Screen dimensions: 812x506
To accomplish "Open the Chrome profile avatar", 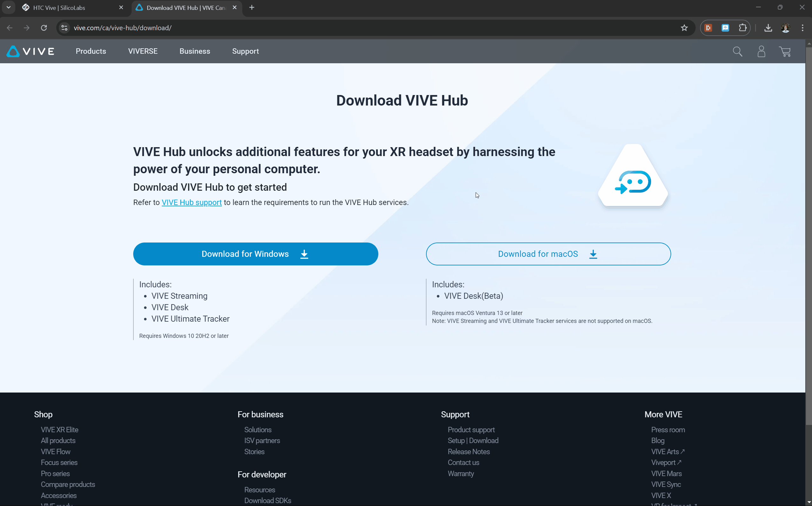I will (786, 28).
